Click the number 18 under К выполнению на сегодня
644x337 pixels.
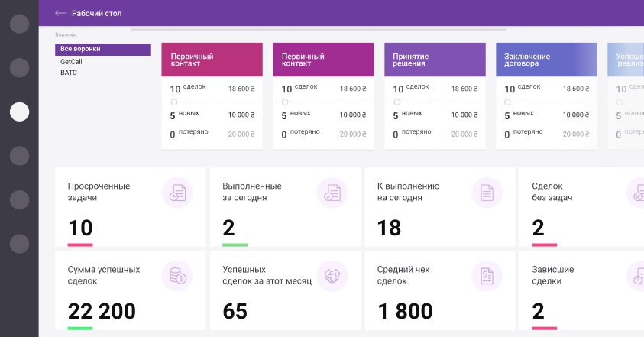[x=390, y=228]
